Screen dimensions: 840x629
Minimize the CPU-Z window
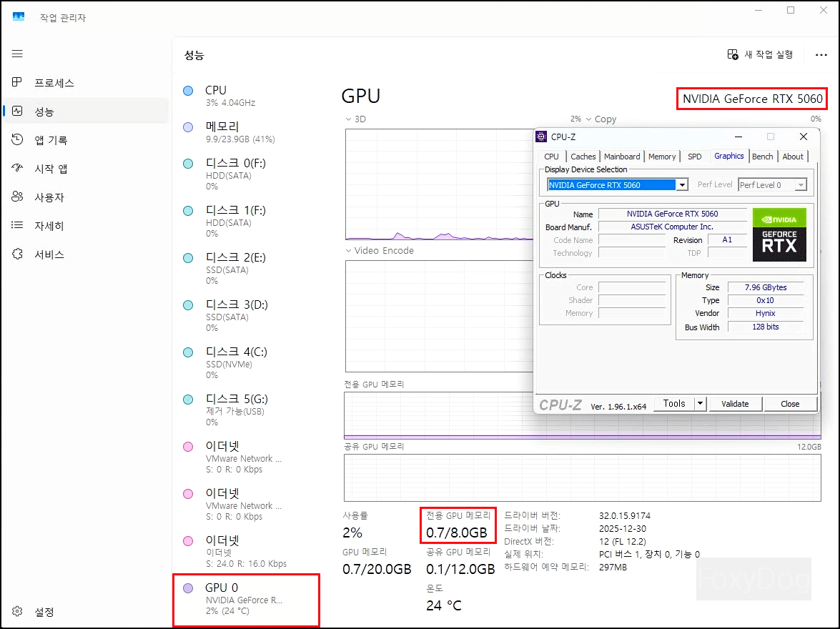click(738, 137)
